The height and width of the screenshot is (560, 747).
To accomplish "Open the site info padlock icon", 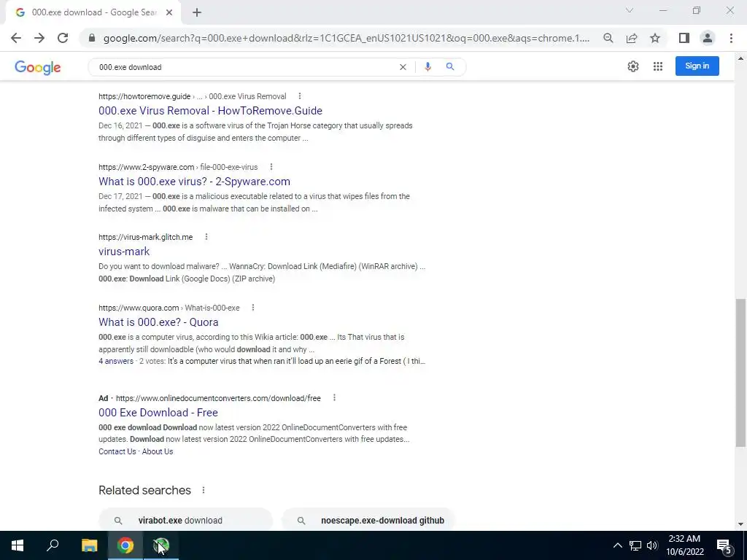I will (x=92, y=38).
